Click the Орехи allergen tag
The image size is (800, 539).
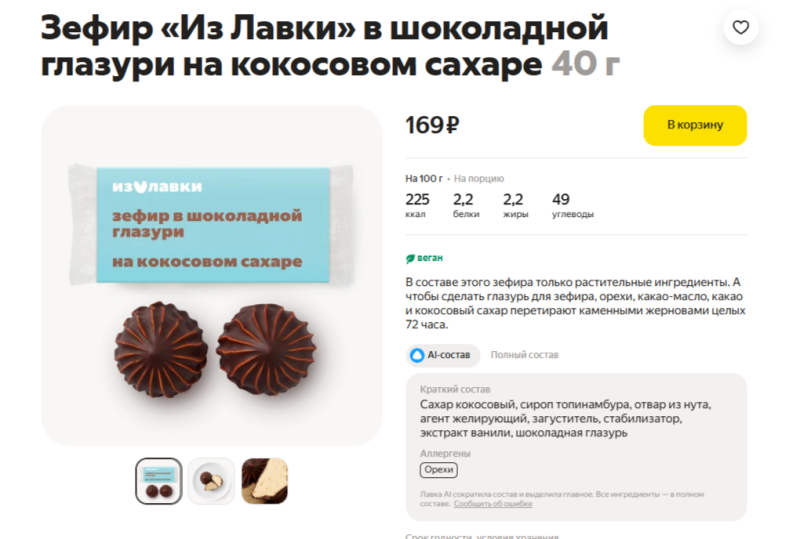[439, 470]
